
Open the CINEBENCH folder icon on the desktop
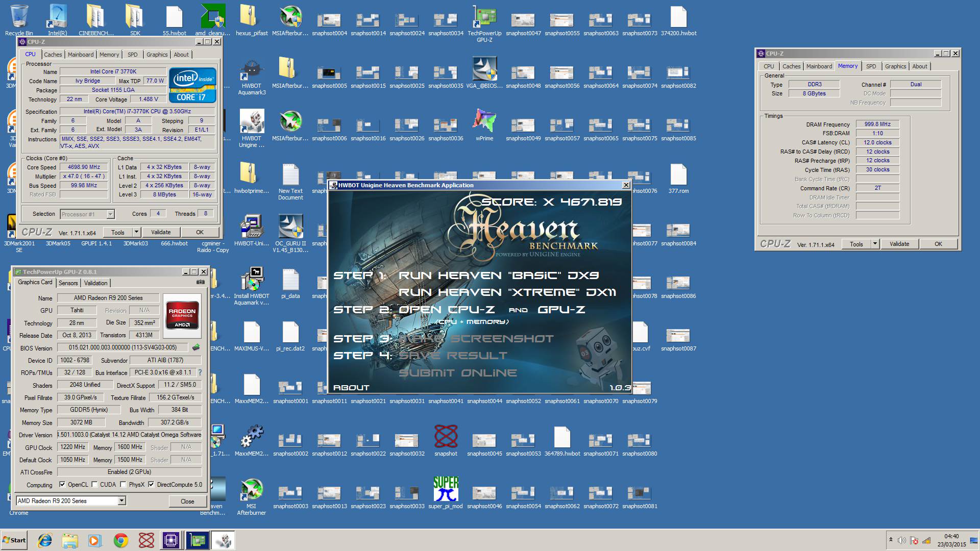[x=96, y=19]
